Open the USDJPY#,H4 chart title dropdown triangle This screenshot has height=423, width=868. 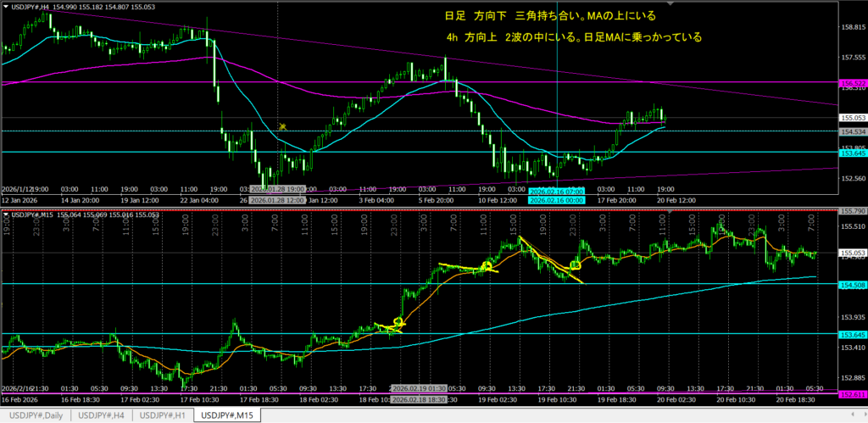(x=7, y=7)
